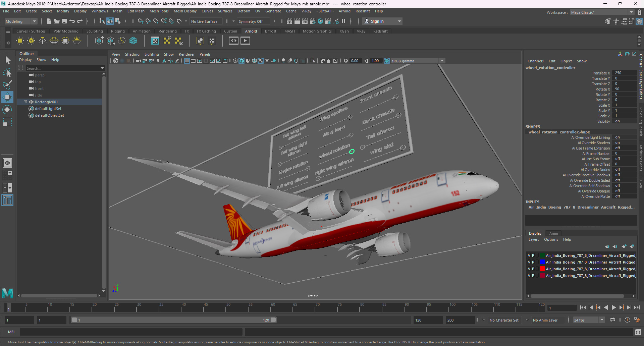Open Arnold RenderView eye icon

[x=234, y=41]
